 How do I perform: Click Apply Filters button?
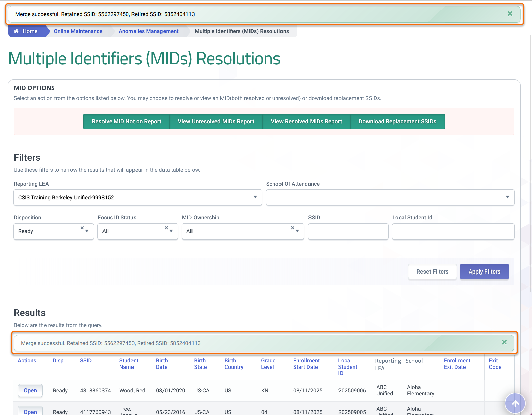coord(484,272)
